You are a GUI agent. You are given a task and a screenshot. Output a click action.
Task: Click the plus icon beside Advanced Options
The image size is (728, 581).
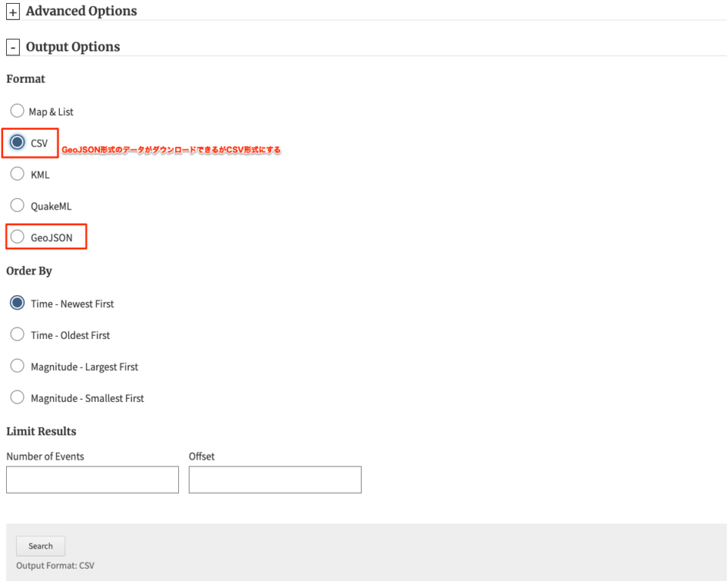click(12, 12)
